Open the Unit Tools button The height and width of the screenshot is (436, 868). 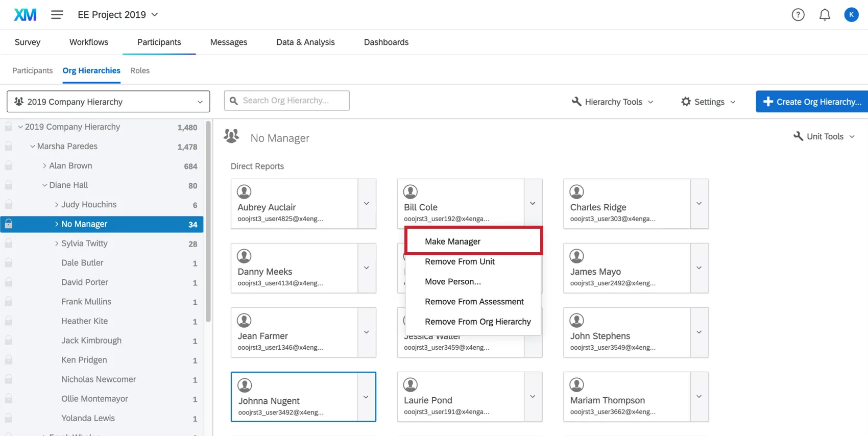point(824,136)
